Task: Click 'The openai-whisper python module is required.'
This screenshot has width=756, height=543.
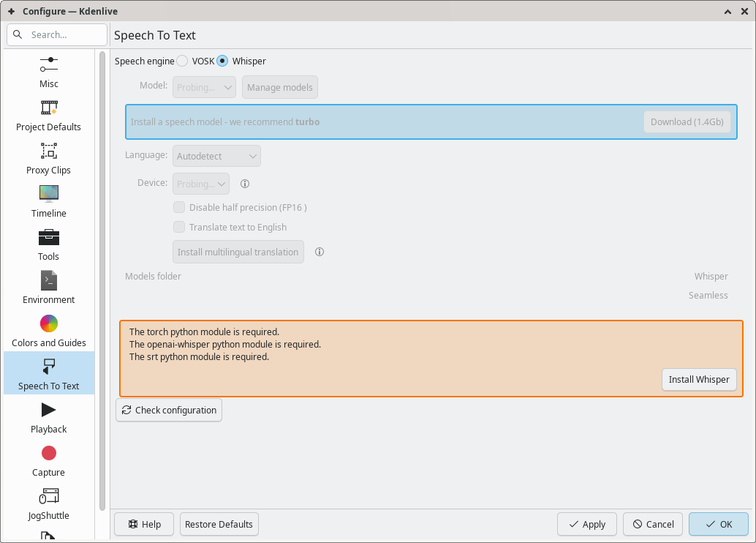Action: [x=224, y=345]
